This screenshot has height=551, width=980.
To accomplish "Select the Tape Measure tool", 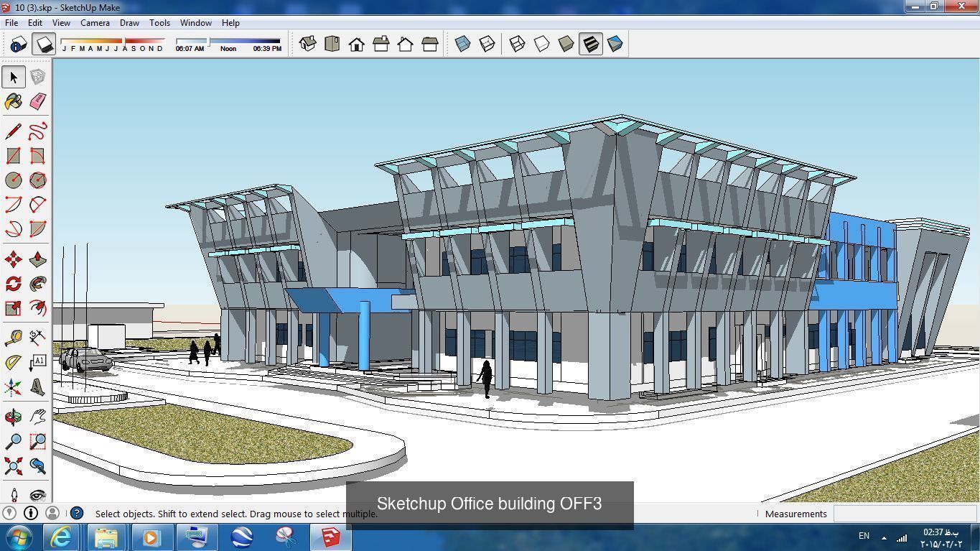I will (x=13, y=338).
